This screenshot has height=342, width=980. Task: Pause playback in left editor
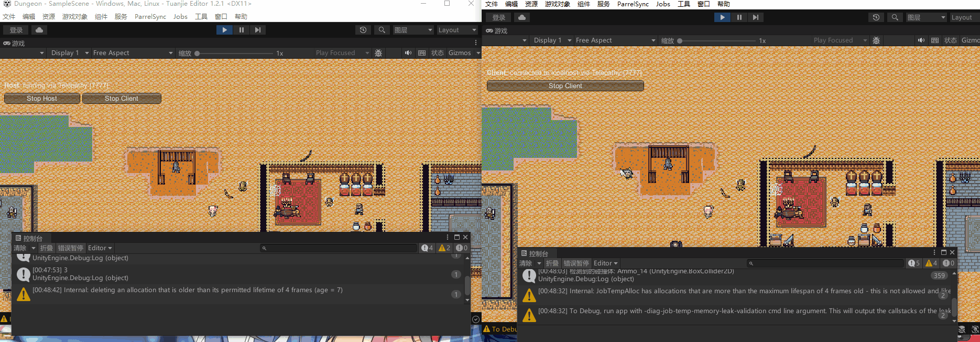coord(241,30)
